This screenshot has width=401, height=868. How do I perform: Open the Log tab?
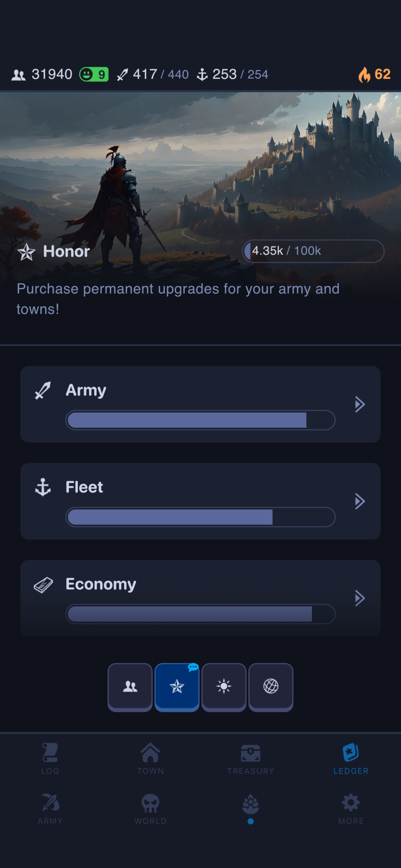coord(50,759)
